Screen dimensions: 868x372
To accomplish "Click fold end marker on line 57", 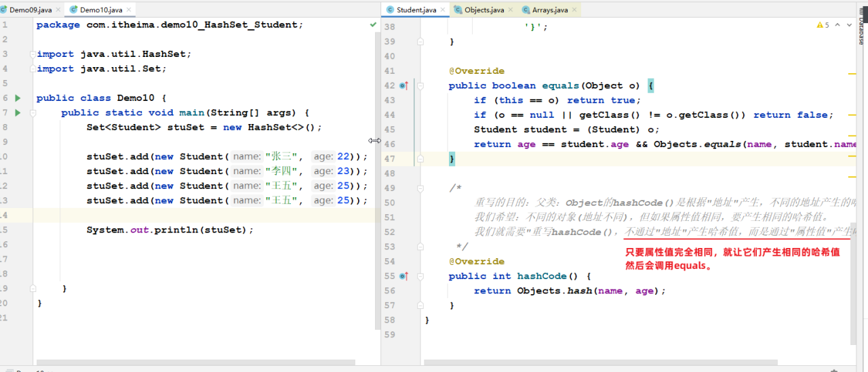I will (420, 306).
